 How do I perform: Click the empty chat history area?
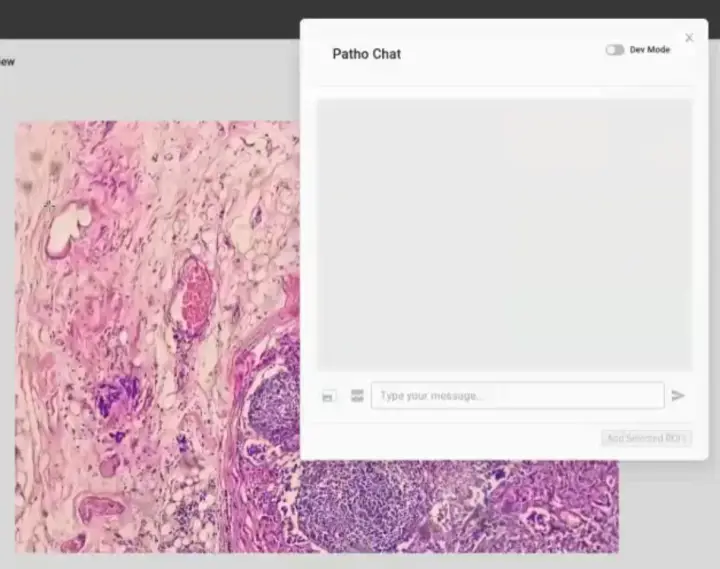pyautogui.click(x=504, y=235)
